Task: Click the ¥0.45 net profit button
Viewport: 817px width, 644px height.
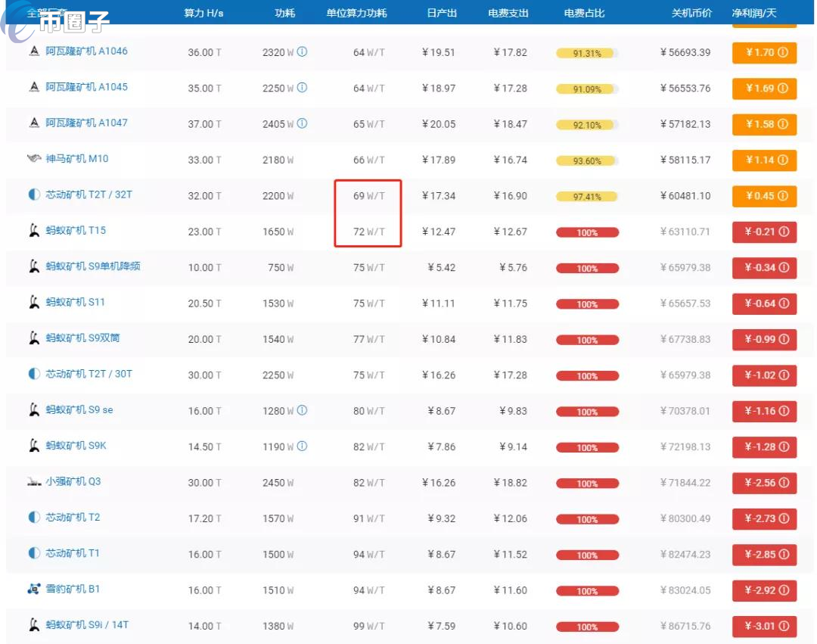Action: point(764,196)
